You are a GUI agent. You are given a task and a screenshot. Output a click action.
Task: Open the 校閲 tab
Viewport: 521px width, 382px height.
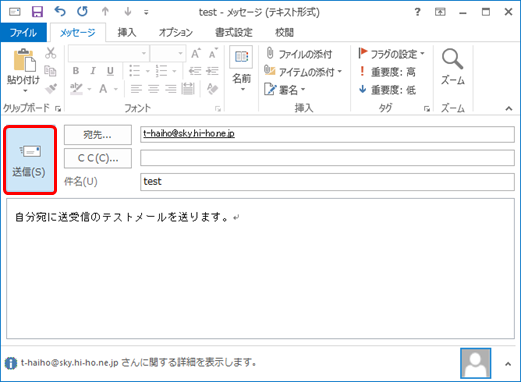[x=284, y=33]
